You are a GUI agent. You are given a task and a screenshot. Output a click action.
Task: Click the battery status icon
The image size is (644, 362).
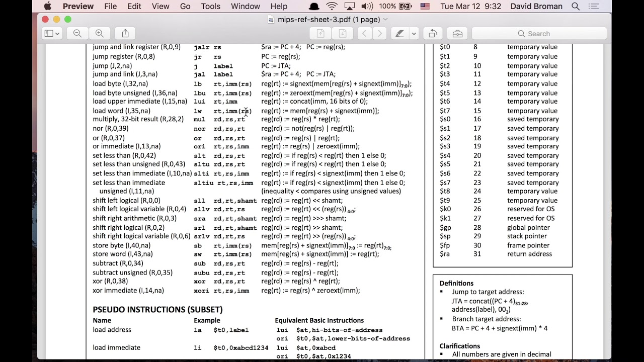coord(405,7)
